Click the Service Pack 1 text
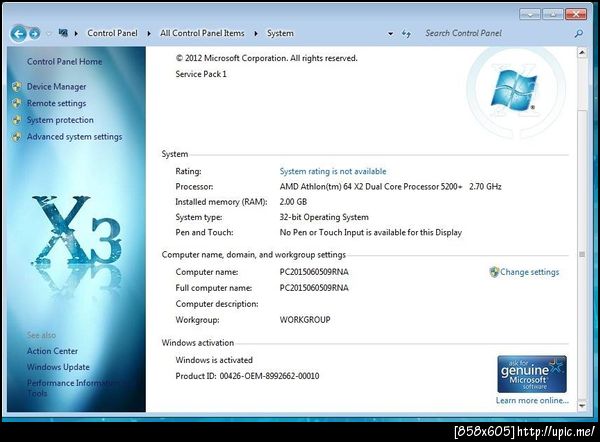The height and width of the screenshot is (442, 600). 201,74
